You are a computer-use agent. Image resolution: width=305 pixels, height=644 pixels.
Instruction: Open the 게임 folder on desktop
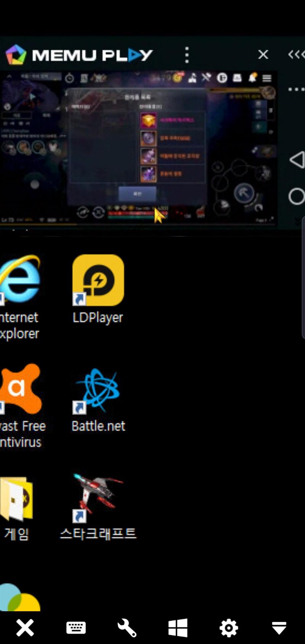point(16,509)
